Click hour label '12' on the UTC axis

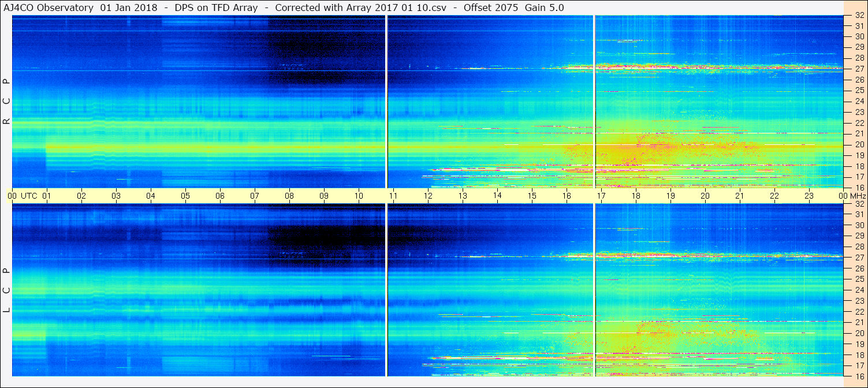pos(428,196)
